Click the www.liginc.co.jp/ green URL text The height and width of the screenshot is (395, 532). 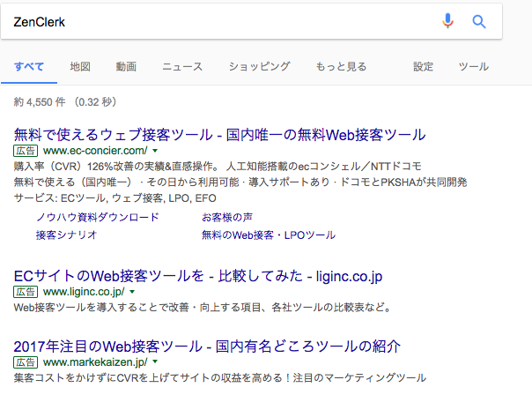coord(84,292)
